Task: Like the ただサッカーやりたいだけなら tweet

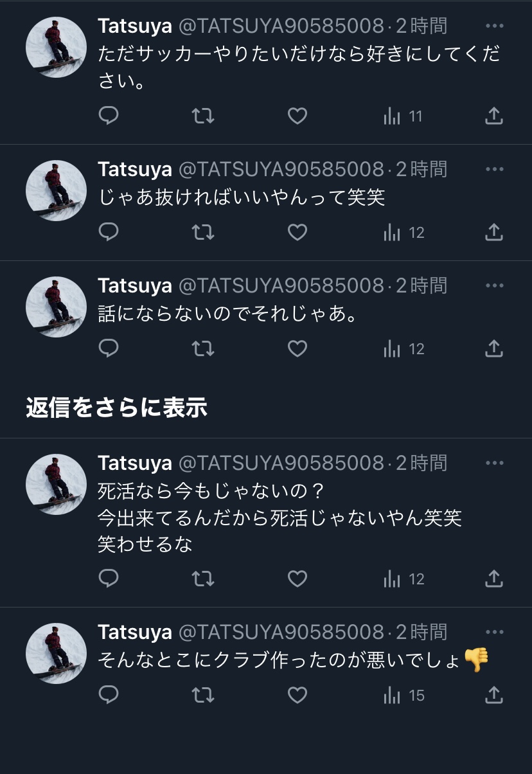Action: pos(297,116)
